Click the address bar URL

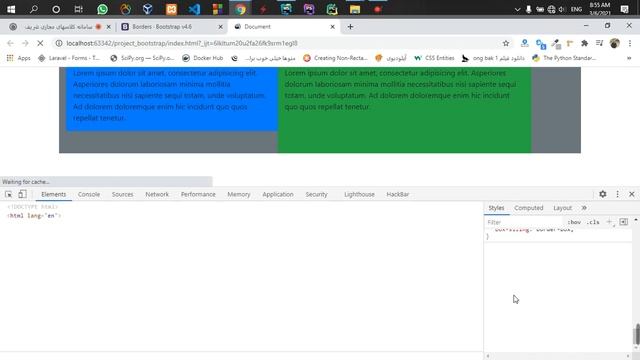(182, 43)
